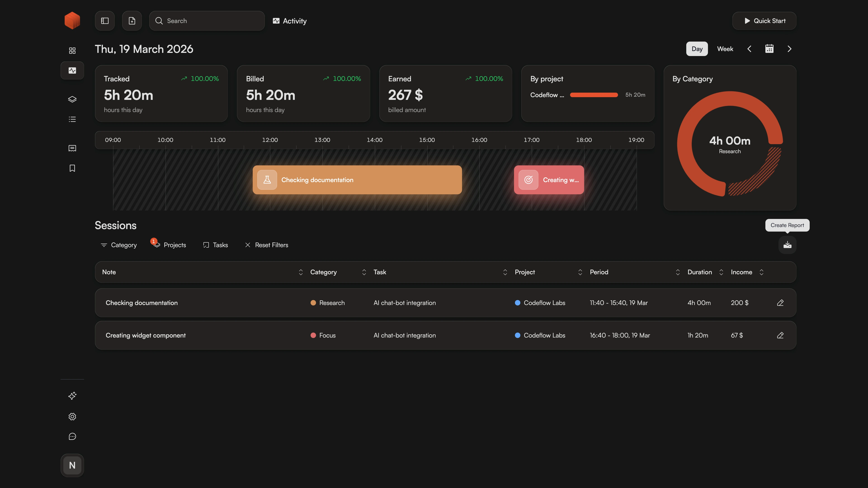Expand the Projects filter with badge
The height and width of the screenshot is (488, 868).
[169, 245]
